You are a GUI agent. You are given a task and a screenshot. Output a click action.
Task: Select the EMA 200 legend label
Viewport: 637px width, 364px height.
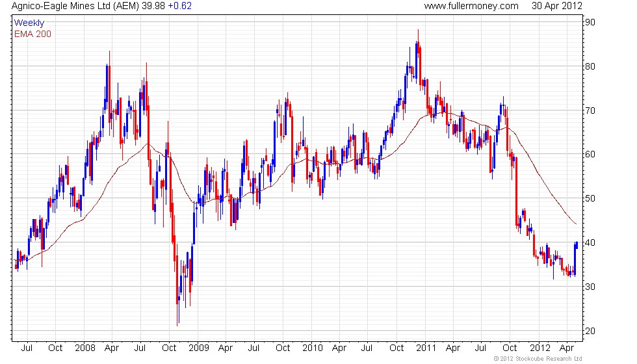32,34
